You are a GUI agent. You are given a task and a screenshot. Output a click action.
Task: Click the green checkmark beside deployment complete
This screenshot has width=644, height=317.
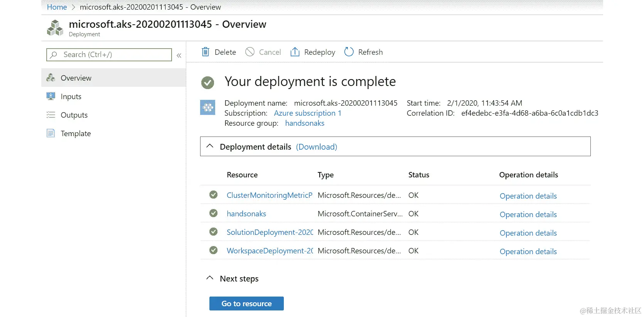tap(208, 82)
